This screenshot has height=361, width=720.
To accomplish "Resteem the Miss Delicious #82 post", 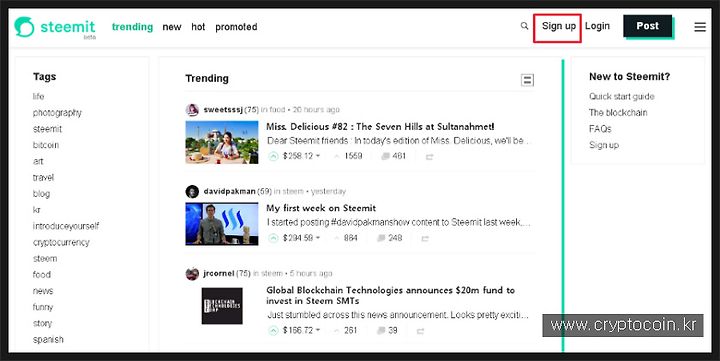I will pos(429,157).
